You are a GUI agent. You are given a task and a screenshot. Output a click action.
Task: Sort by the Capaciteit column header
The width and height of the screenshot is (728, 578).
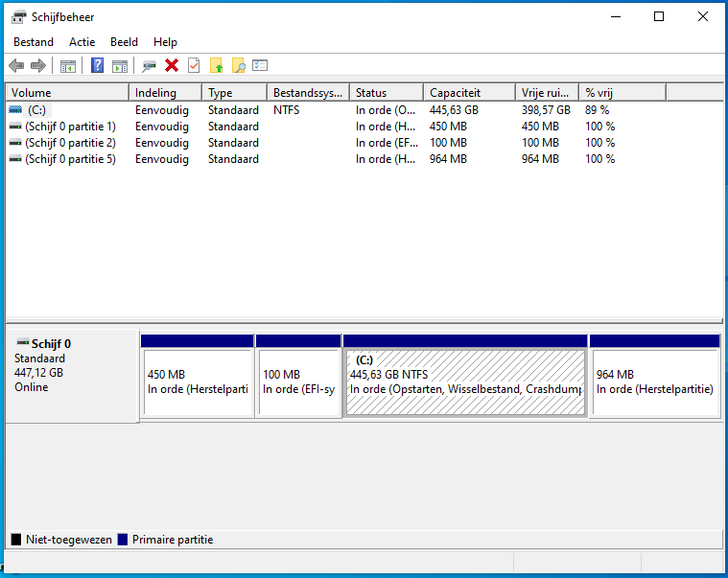[469, 93]
